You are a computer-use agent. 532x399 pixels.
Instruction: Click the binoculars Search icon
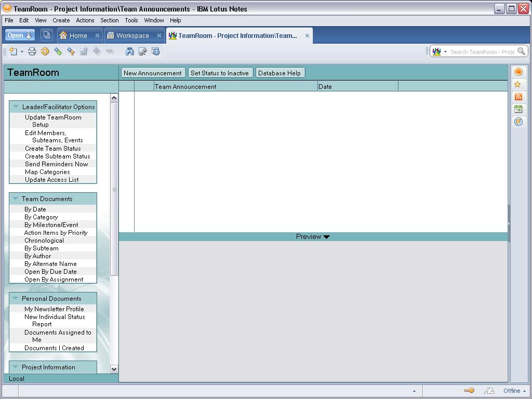point(129,51)
